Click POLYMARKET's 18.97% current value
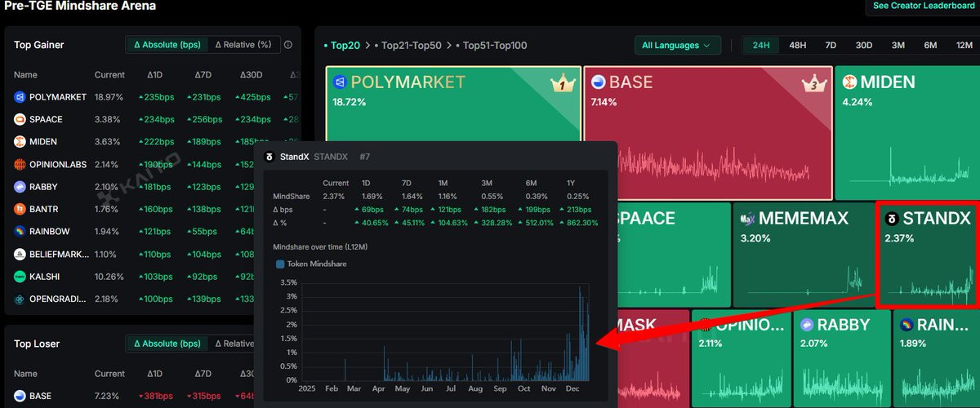This screenshot has width=980, height=408. (x=109, y=97)
